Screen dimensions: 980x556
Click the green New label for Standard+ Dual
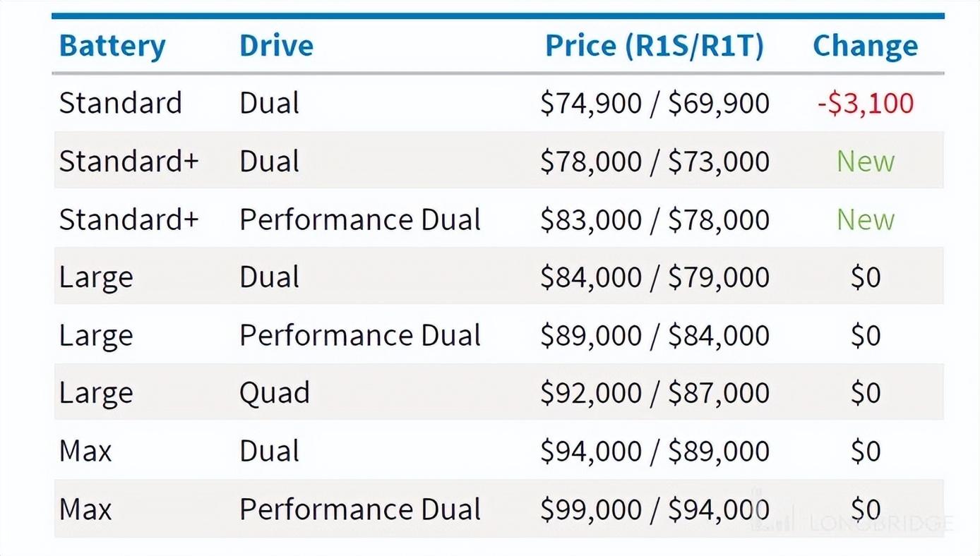865,162
